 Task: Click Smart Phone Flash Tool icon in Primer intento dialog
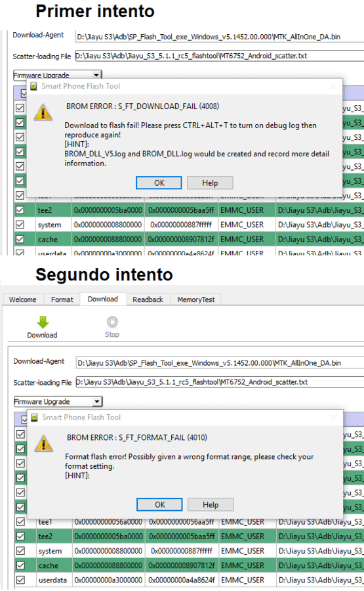coord(34,86)
